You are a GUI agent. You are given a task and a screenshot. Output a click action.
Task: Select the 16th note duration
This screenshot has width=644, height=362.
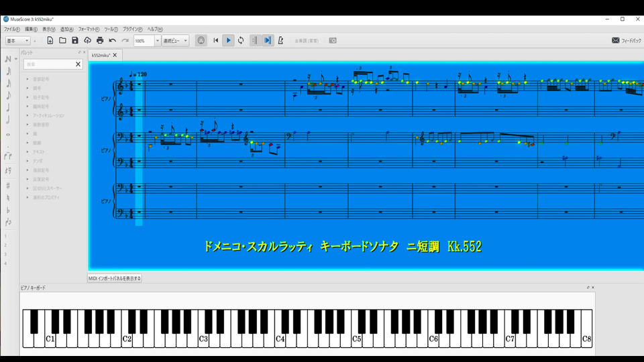8,83
